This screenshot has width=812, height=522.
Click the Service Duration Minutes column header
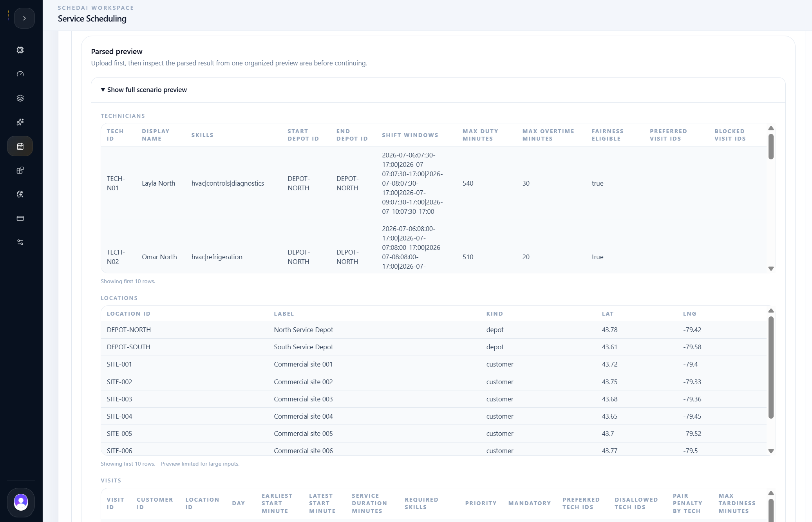point(369,503)
